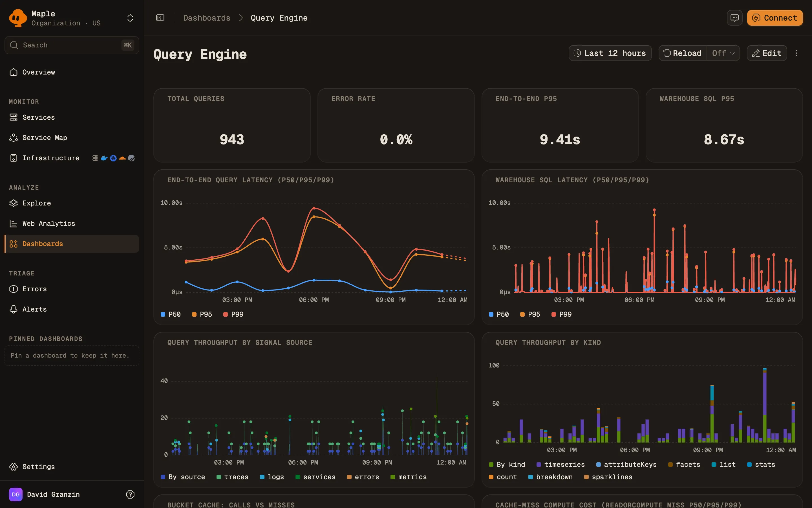The width and height of the screenshot is (812, 508).
Task: Open Infrastructure page
Action: click(x=72, y=158)
